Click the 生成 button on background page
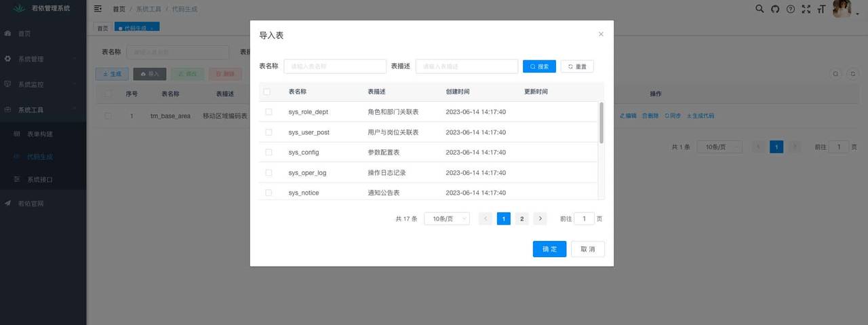Screen dimensions: 868x325 point(112,74)
